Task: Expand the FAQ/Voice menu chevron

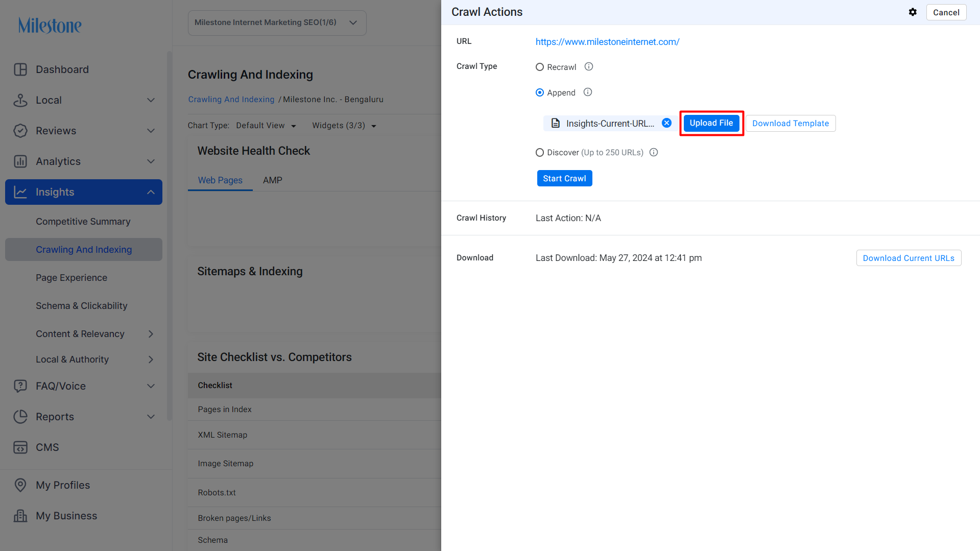Action: [x=151, y=386]
